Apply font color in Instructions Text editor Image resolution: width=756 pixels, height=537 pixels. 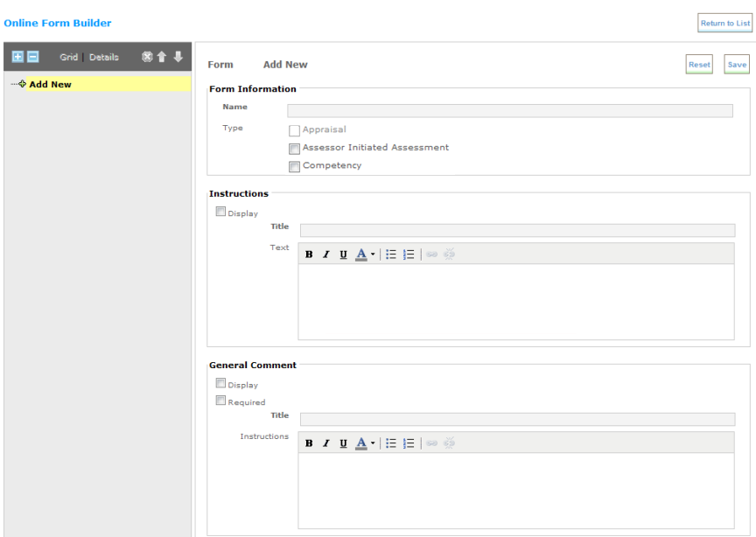click(360, 254)
